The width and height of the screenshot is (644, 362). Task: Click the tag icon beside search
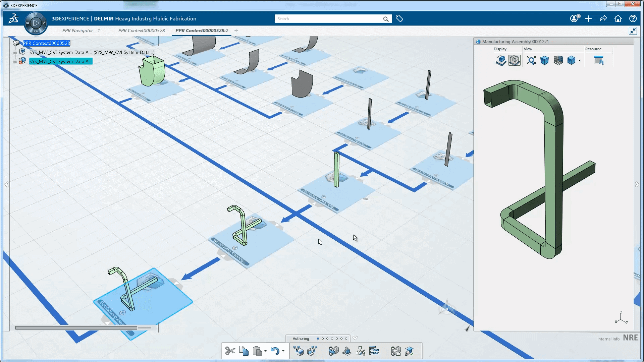pos(399,19)
